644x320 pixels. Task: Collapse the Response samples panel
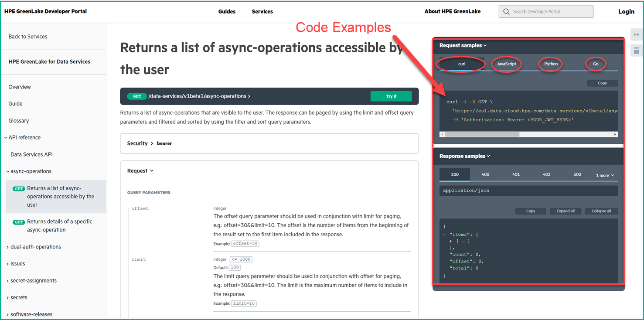[x=465, y=156]
